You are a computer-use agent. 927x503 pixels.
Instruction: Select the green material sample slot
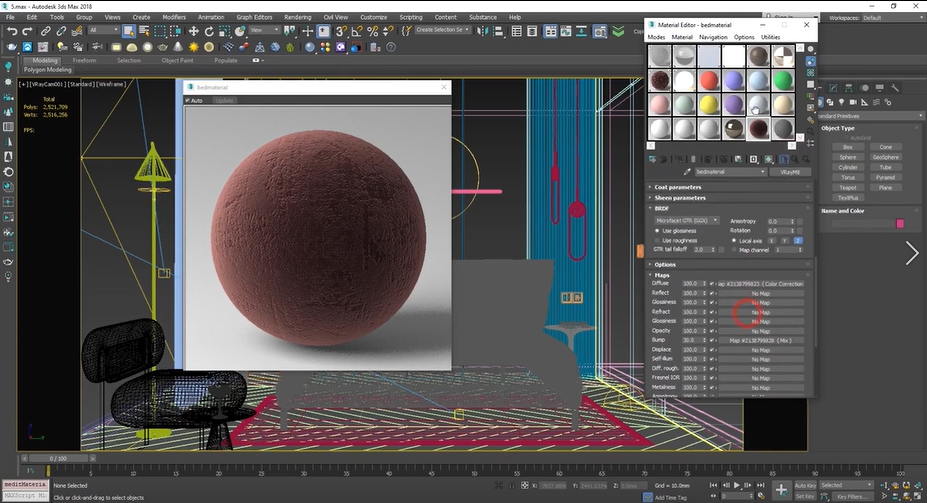coord(783,80)
